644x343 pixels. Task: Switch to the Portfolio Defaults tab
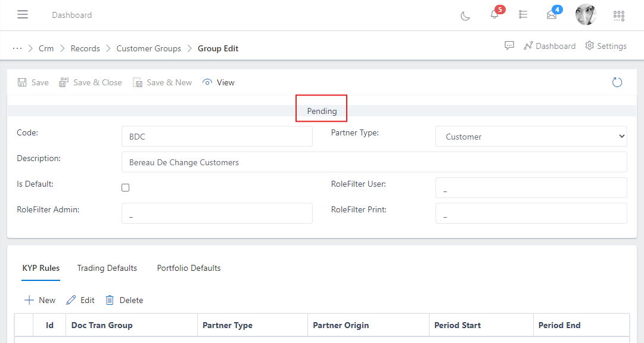(189, 268)
